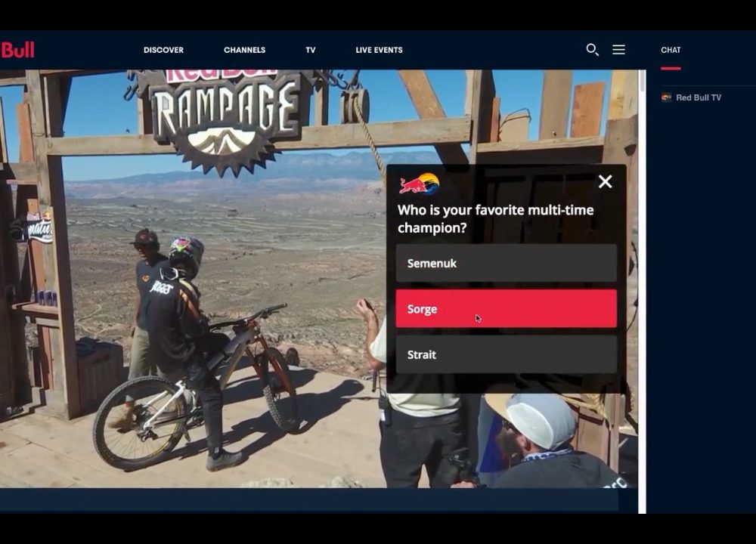Open the search magnifier icon
This screenshot has height=544, width=756.
coord(592,50)
